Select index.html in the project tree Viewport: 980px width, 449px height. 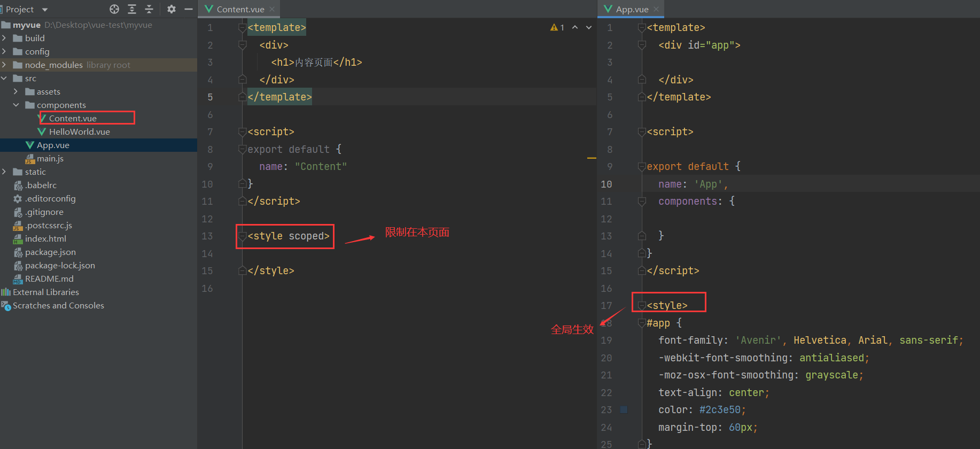(45, 238)
